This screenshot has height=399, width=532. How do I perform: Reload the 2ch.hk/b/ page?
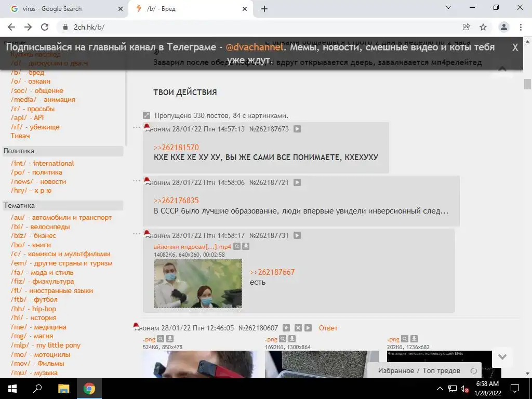pyautogui.click(x=45, y=27)
